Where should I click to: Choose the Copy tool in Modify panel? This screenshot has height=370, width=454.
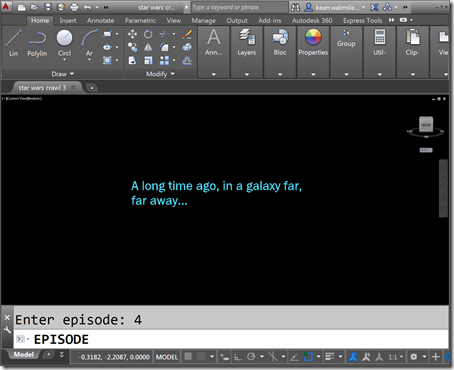(x=132, y=47)
